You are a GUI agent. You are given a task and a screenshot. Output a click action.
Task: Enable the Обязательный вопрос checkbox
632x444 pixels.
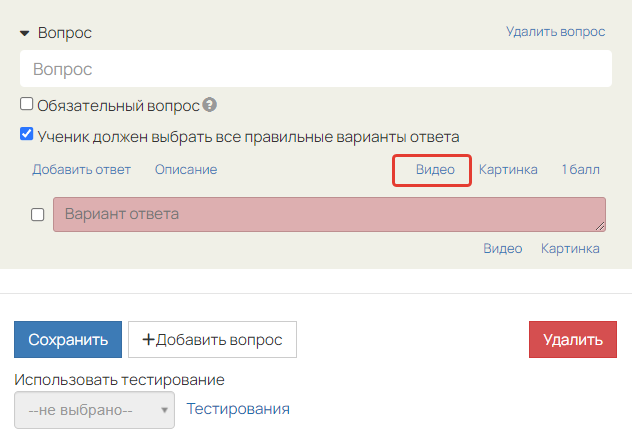coord(27,104)
